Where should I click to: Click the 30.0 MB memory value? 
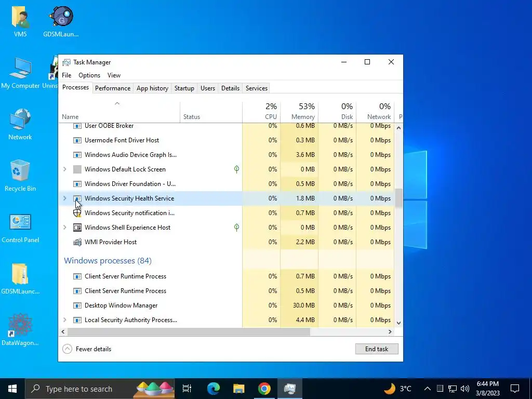click(x=303, y=305)
